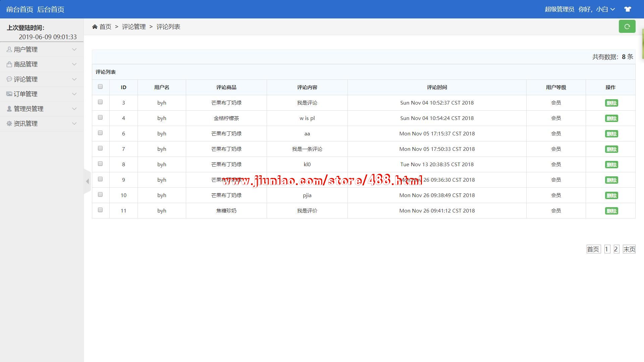644x362 pixels.
Task: Click the t-shirt skin icon in header
Action: point(628,9)
